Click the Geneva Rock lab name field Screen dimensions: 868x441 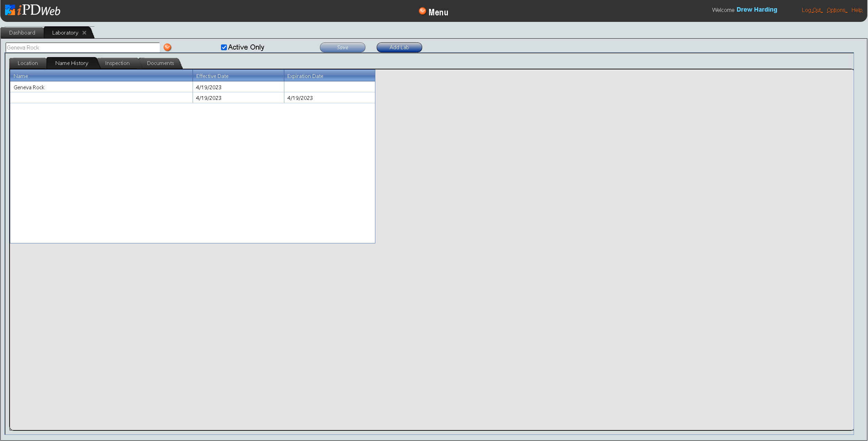[82, 48]
